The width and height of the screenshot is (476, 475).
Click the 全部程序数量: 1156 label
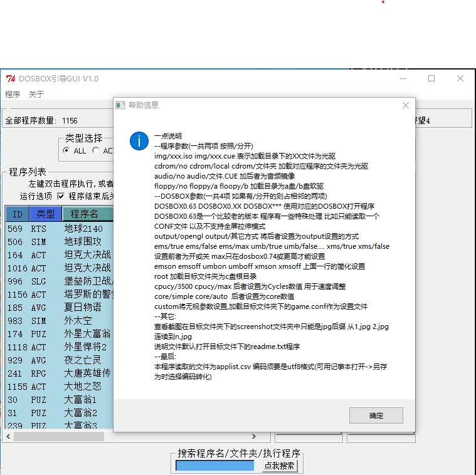pos(41,121)
